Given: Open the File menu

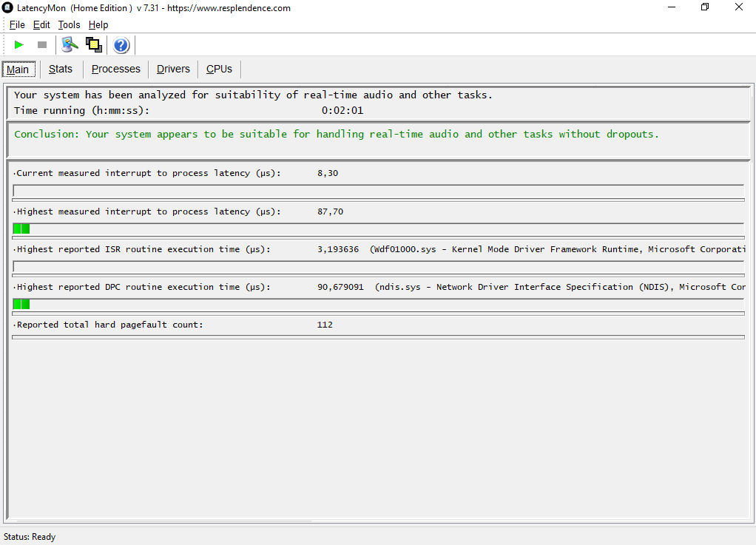Looking at the screenshot, I should (x=17, y=25).
